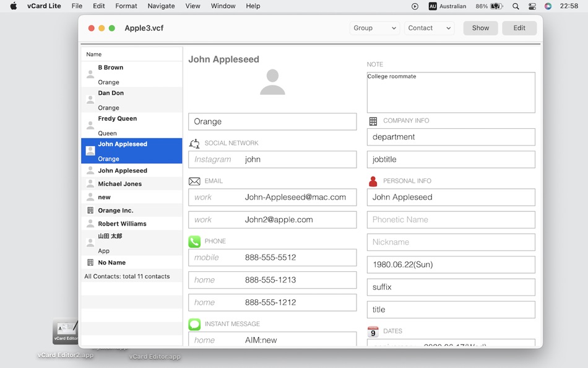This screenshot has width=588, height=368.
Task: Open the Window menu
Action: point(223,6)
